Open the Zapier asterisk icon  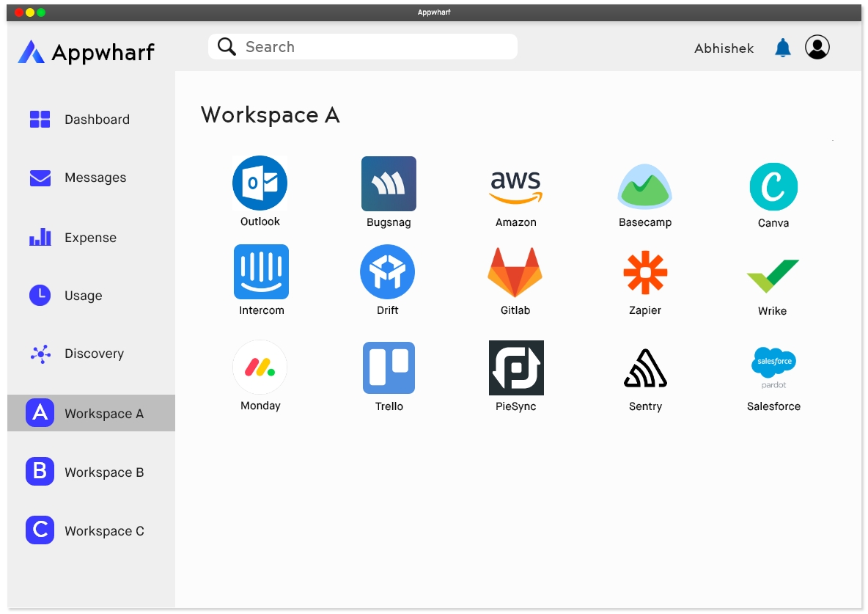point(645,272)
